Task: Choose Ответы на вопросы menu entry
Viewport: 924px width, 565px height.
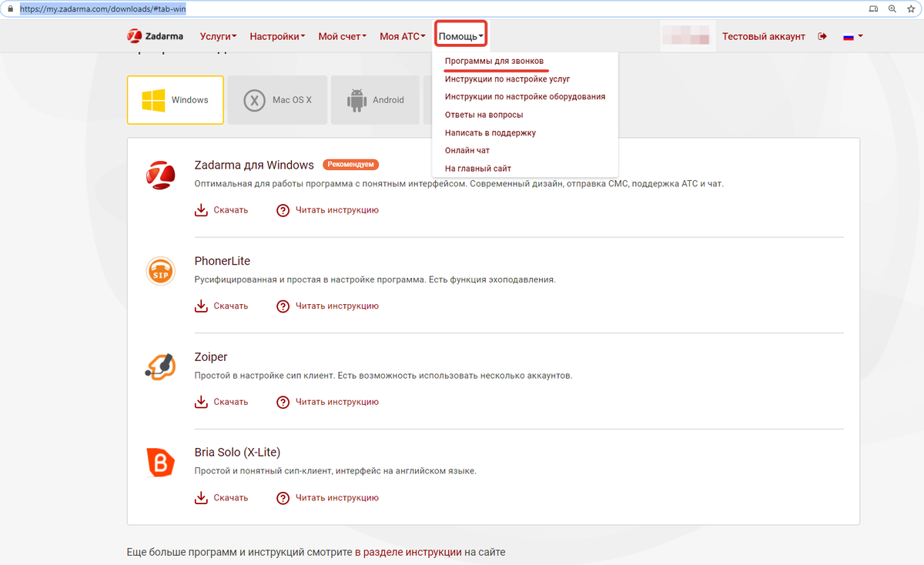Action: click(484, 115)
